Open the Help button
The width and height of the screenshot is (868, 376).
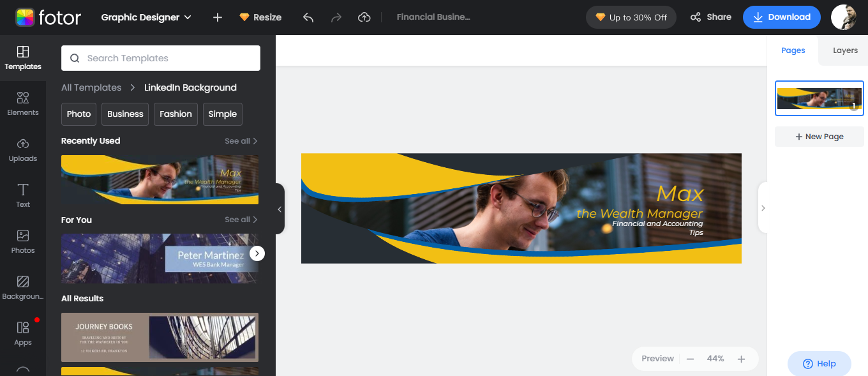click(819, 364)
